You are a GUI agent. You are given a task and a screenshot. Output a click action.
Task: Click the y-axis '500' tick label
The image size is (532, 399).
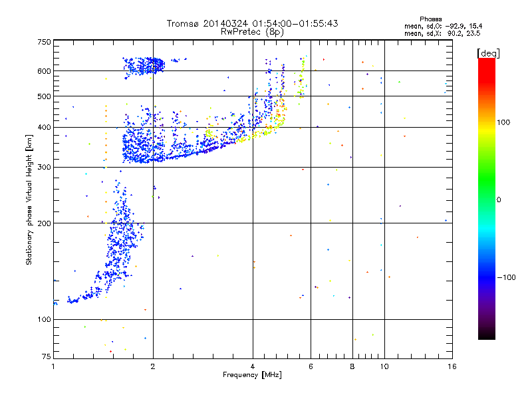pos(44,96)
